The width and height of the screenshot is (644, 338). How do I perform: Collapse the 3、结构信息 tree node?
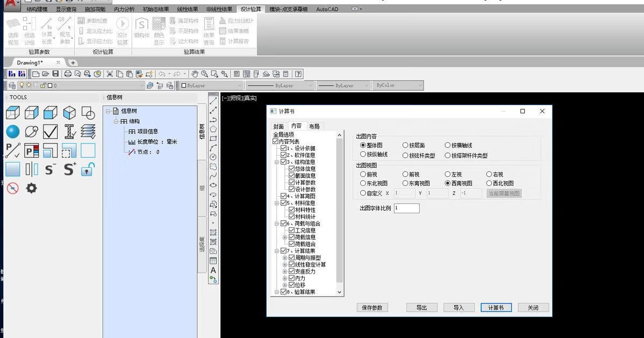click(277, 162)
